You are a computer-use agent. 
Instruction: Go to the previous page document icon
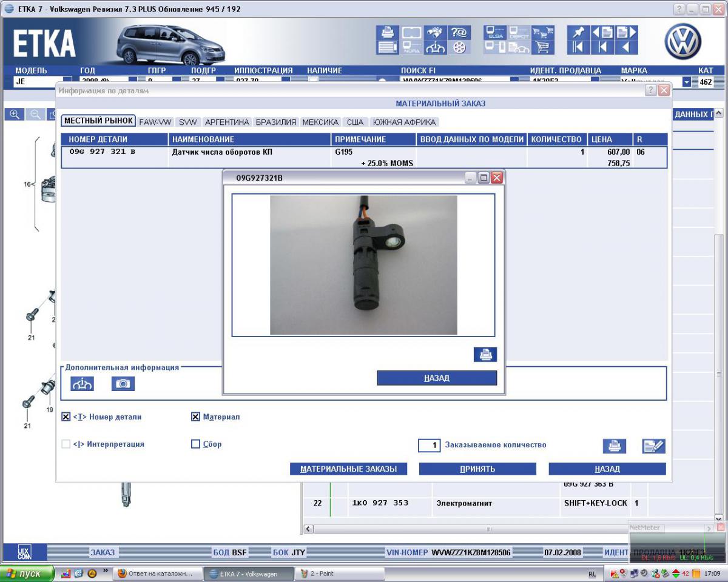pos(602,32)
